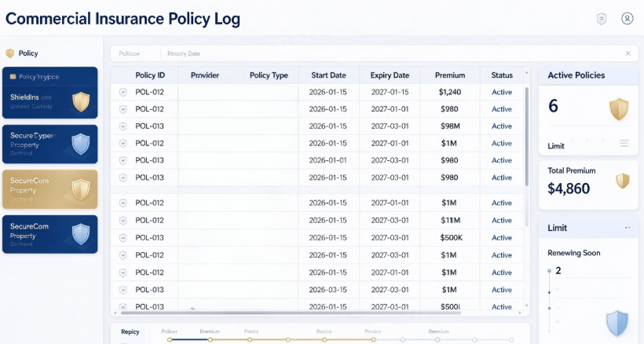644x344 pixels.
Task: Click the gold shield beside sidebar Policy label
Action: [10, 53]
